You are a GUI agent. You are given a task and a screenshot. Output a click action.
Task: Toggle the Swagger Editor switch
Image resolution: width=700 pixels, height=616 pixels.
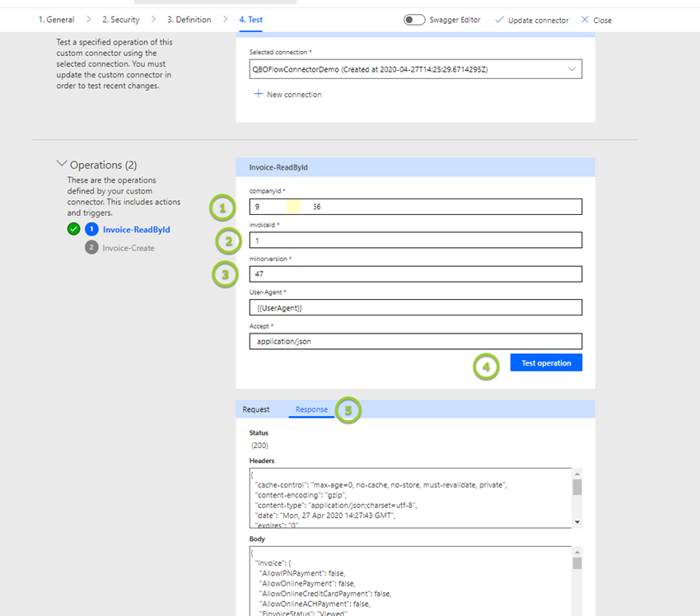414,20
